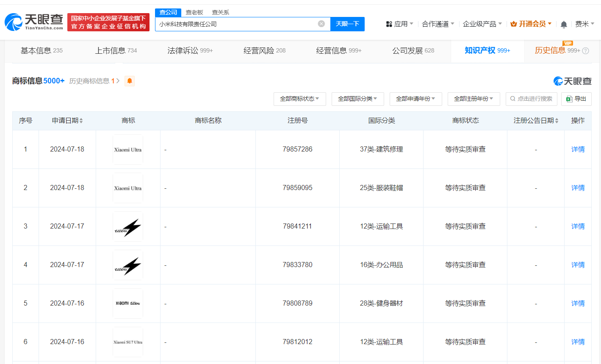Open the notification bell in the top bar
Screen dimensions: 601x364
click(564, 24)
